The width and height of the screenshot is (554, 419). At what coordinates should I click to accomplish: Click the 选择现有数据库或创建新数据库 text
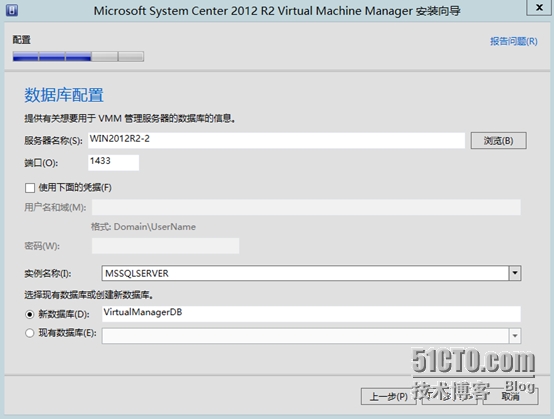(x=89, y=295)
